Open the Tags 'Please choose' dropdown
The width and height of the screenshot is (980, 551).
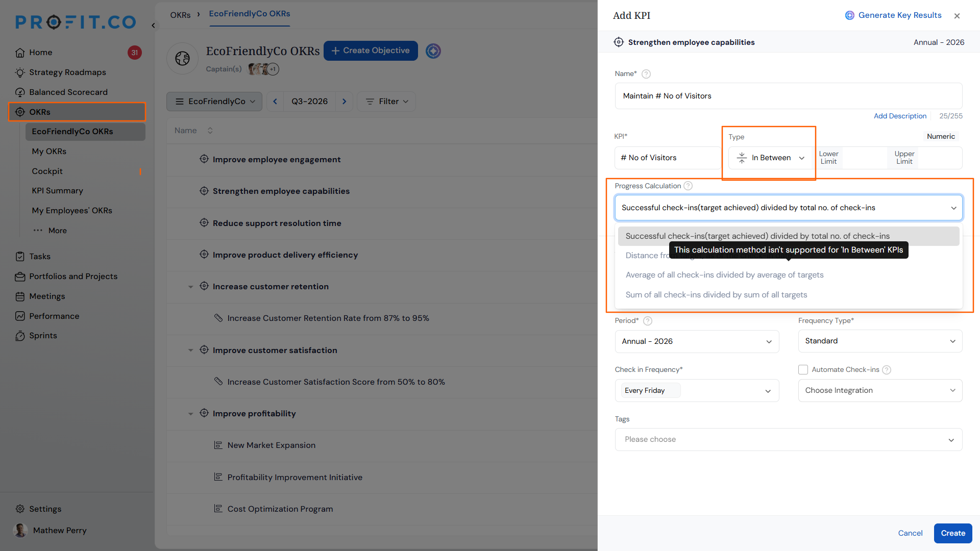pos(789,440)
